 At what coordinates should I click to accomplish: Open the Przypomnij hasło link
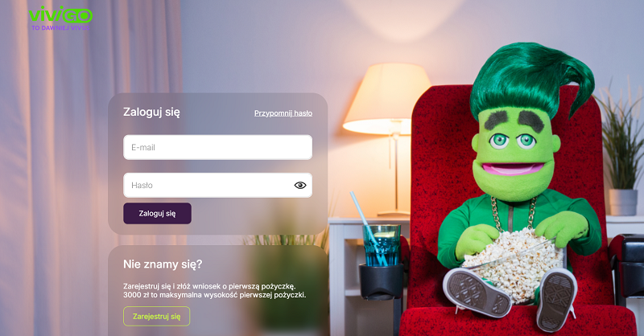(283, 113)
